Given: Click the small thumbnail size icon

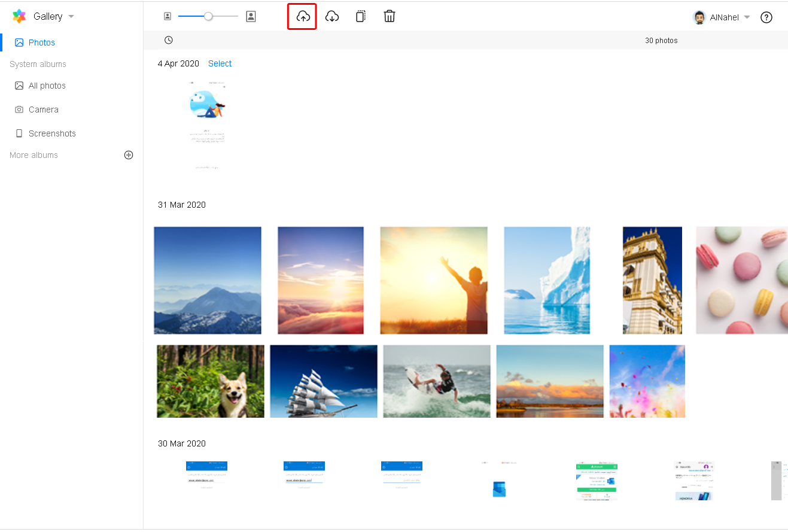Looking at the screenshot, I should click(x=168, y=17).
